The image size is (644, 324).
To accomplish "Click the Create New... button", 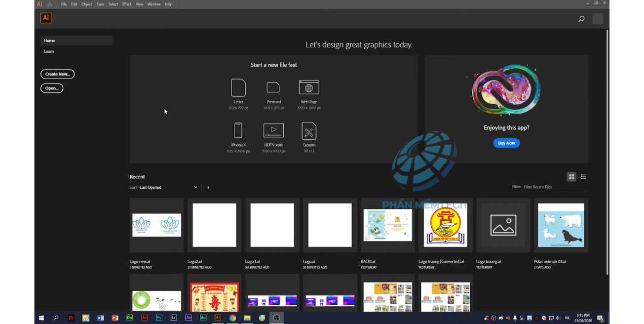I will [x=58, y=74].
